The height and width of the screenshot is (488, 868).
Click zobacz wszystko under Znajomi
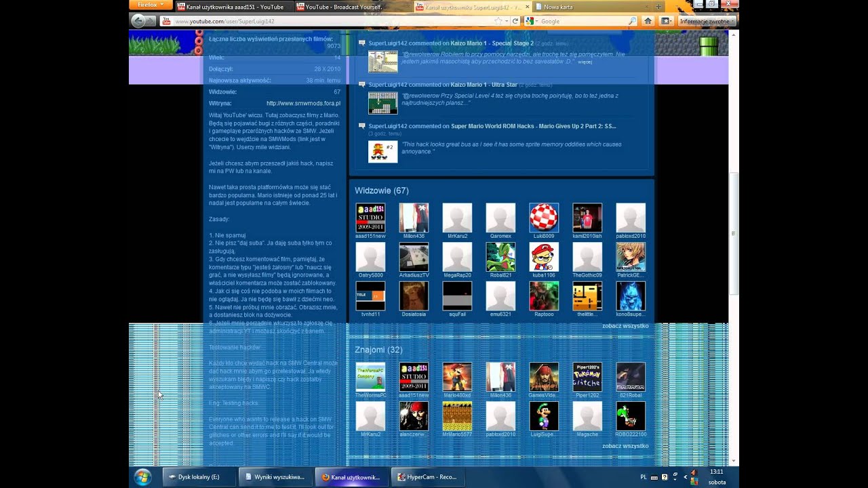[x=625, y=446]
